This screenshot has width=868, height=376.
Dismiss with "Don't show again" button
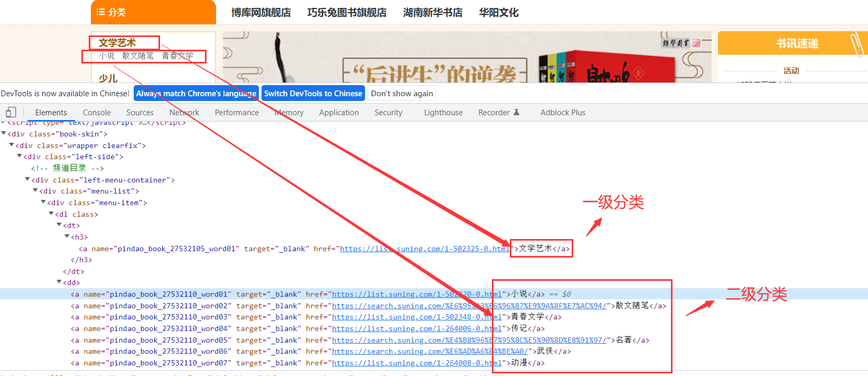[402, 94]
